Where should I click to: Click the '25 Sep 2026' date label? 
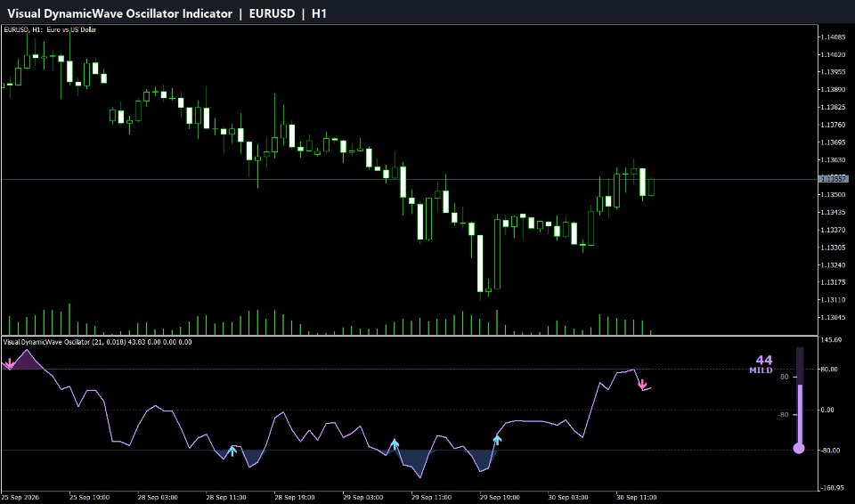(20, 497)
